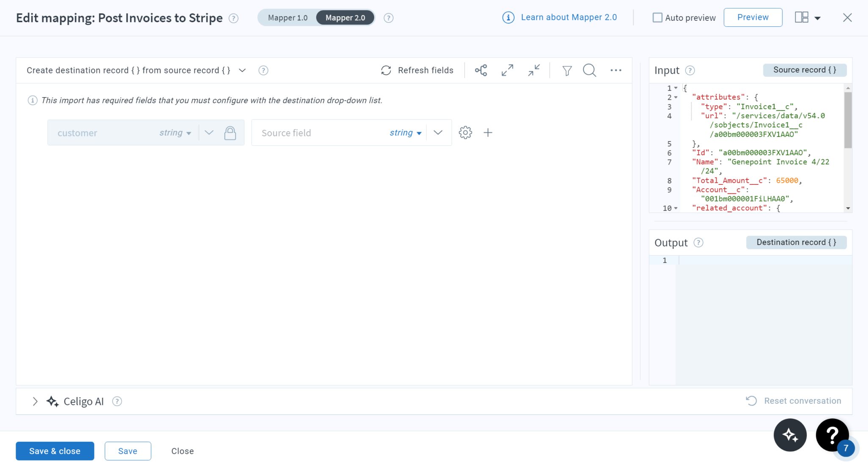Change the customer field data type from string
This screenshot has height=466, width=868.
tap(175, 132)
